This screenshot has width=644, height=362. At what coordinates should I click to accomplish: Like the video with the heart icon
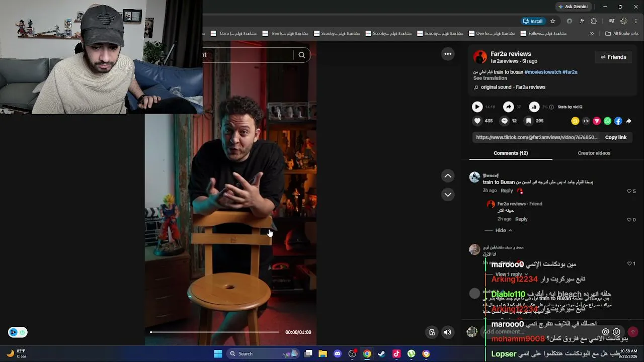tap(477, 121)
